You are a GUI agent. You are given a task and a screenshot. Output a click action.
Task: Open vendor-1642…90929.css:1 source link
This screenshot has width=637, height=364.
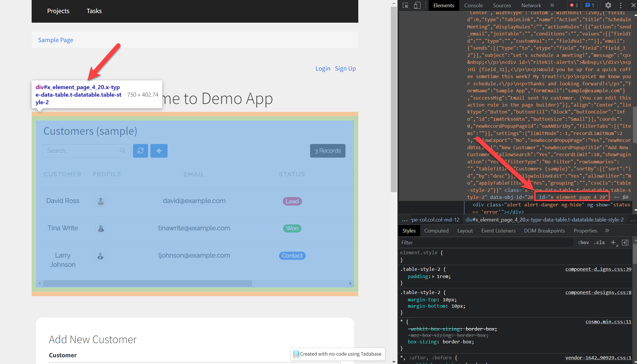coord(598,358)
